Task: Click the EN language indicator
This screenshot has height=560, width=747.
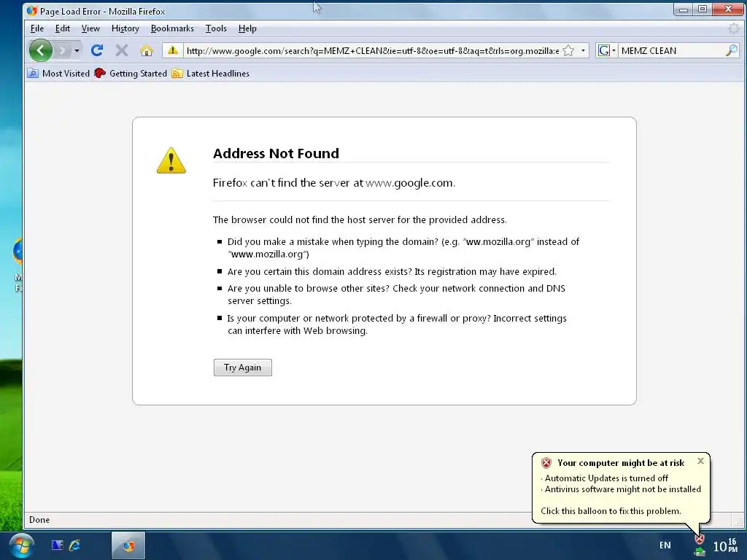Action: (665, 545)
